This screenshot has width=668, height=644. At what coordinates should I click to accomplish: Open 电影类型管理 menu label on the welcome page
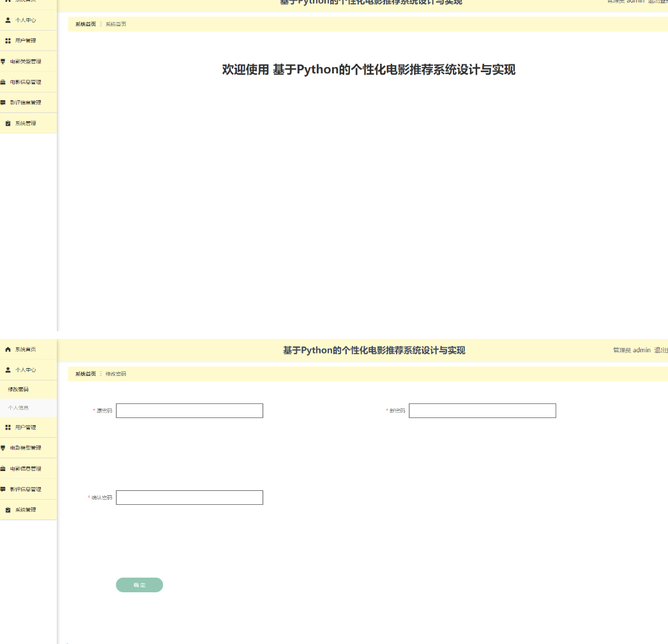coord(26,61)
